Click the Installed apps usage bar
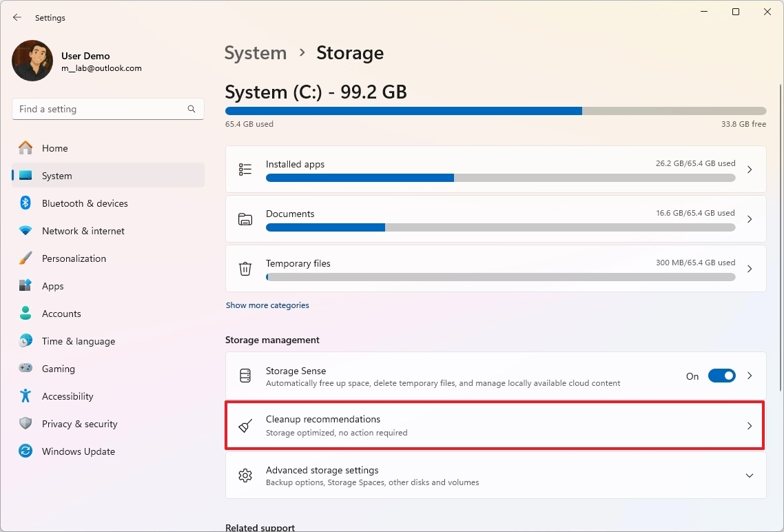The width and height of the screenshot is (784, 532). [500, 178]
